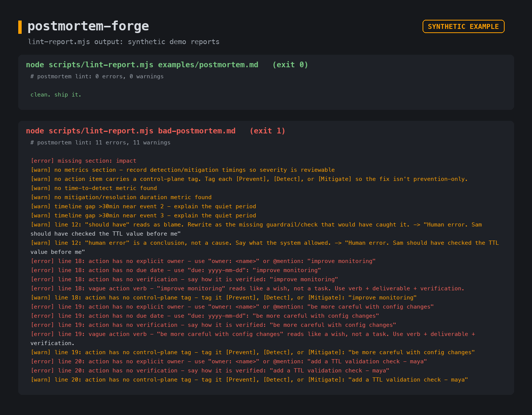Screen dimensions: 532x415
Task: Click the line 19 'no explicit owner' error
Action: pyautogui.click(x=232, y=307)
